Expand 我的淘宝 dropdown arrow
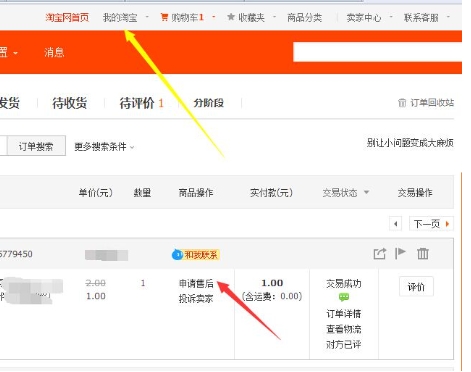Viewport: 471px width, 372px height. 147,17
